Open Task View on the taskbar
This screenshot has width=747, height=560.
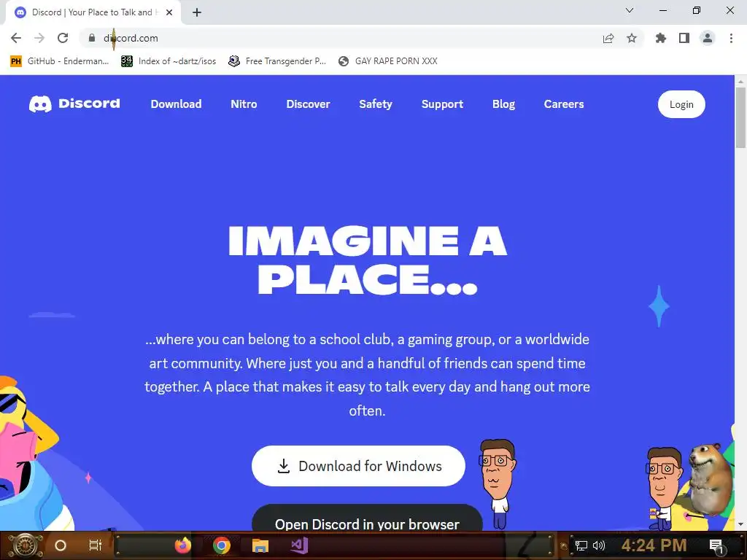pyautogui.click(x=96, y=545)
